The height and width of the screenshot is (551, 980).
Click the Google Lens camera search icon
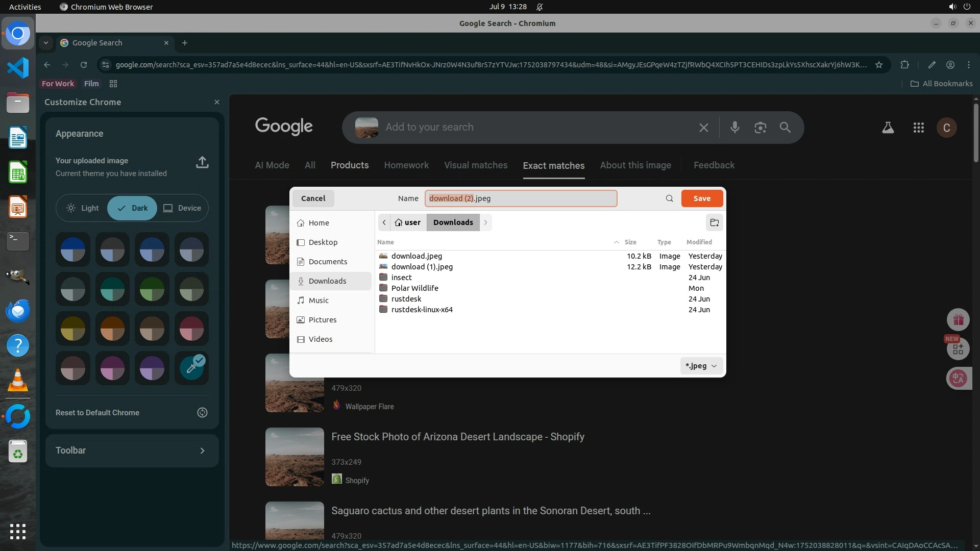coord(760,128)
